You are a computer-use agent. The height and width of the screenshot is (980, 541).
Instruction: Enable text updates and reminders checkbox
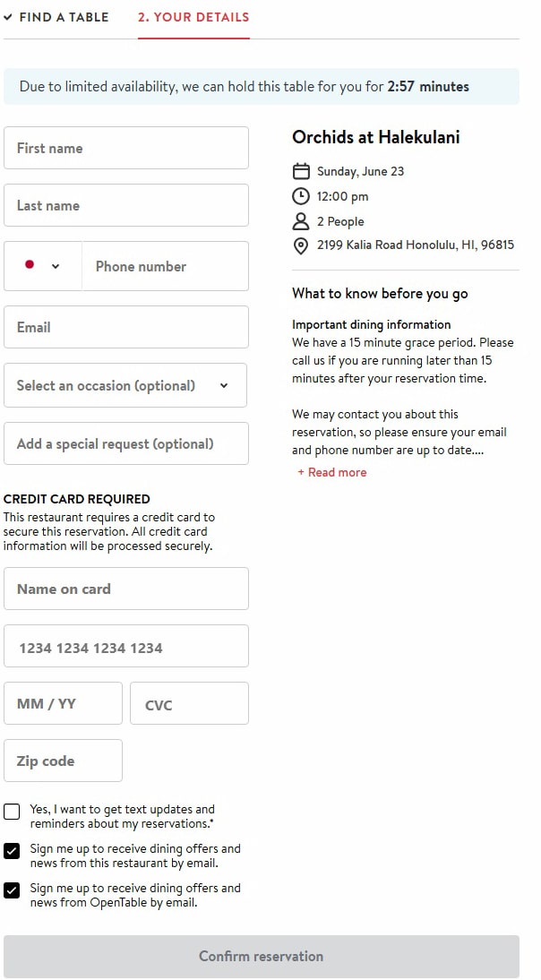pyautogui.click(x=12, y=812)
